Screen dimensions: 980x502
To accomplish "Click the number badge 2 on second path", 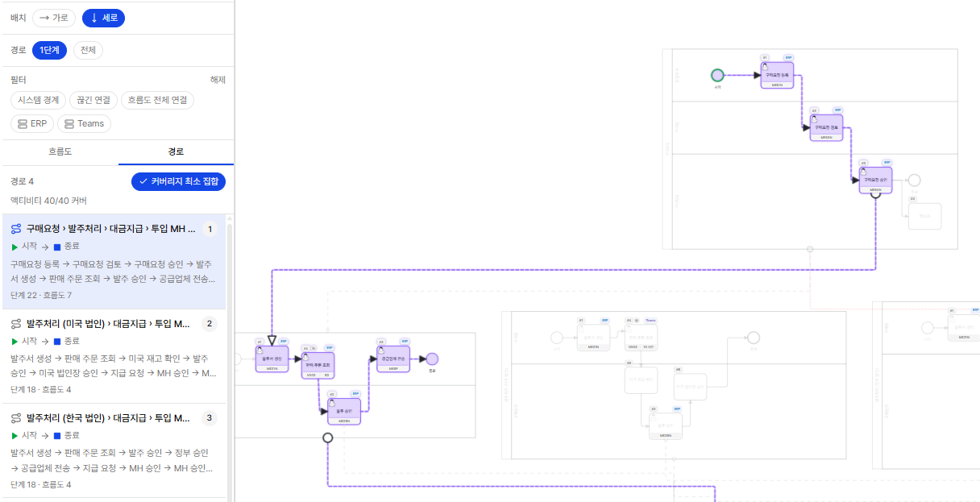I will (210, 324).
